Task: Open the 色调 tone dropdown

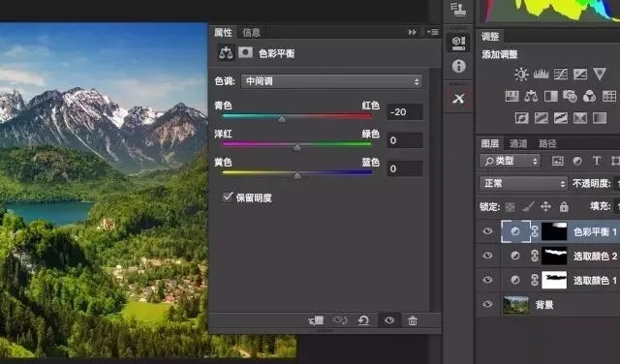Action: pos(331,81)
